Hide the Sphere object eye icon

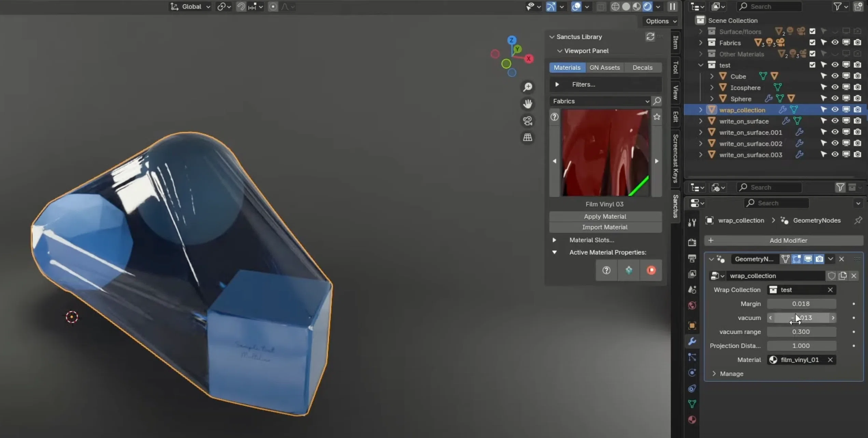point(835,99)
